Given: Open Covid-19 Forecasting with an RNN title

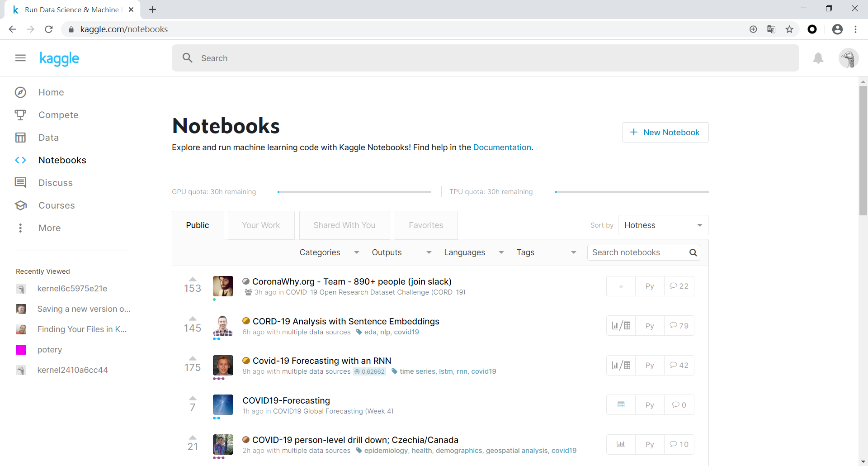Looking at the screenshot, I should point(322,361).
